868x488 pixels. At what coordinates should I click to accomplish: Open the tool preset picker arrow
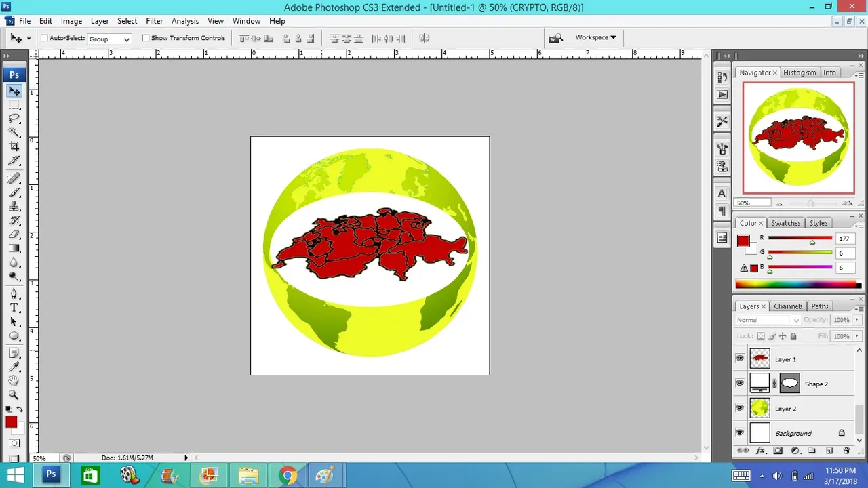pyautogui.click(x=28, y=39)
